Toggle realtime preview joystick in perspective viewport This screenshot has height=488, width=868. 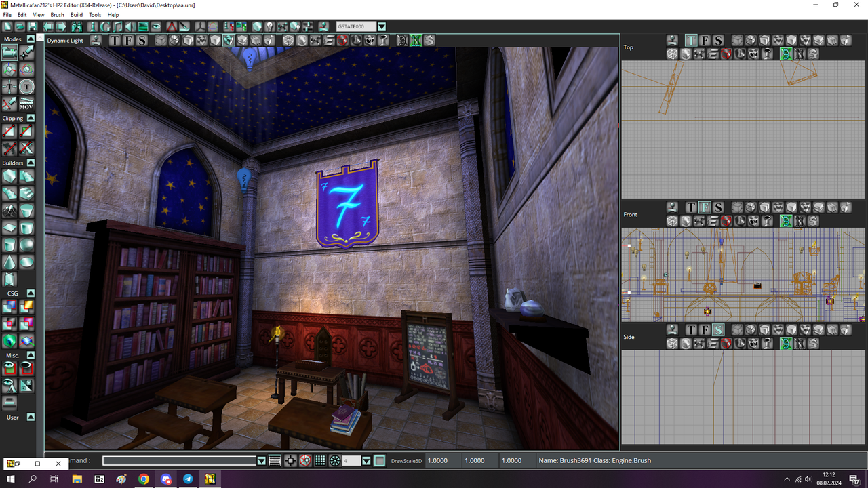(x=96, y=40)
